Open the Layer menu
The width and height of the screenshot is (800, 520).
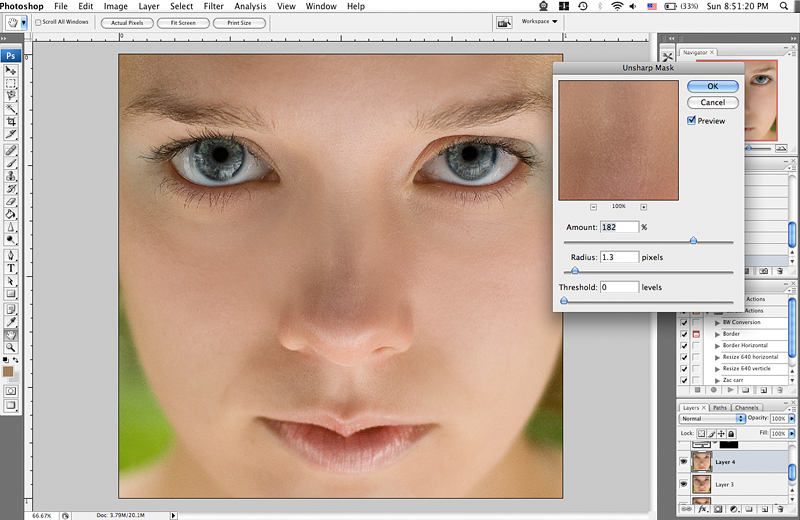[x=149, y=6]
